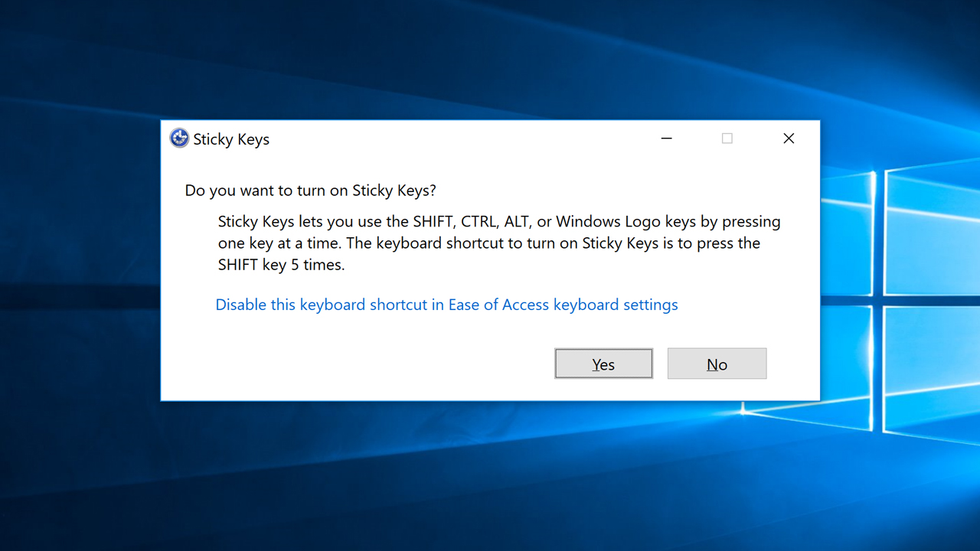Click the "Sticky Keys" window title text
Image resolution: width=980 pixels, height=551 pixels.
(x=231, y=139)
